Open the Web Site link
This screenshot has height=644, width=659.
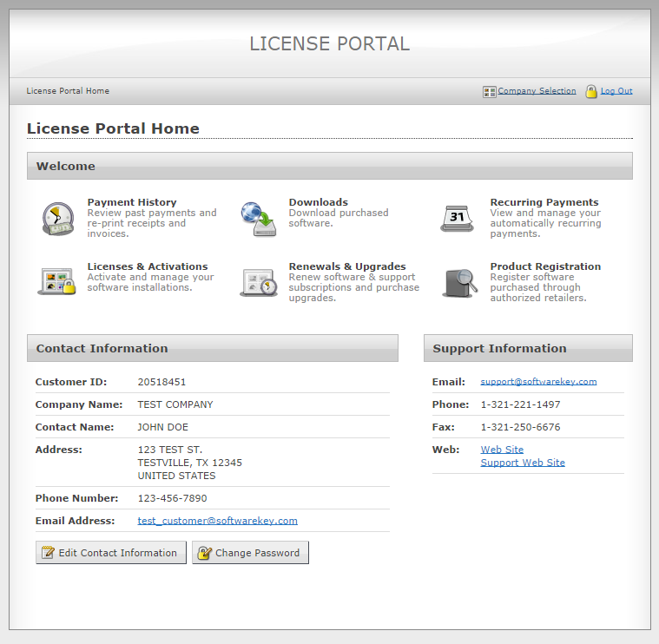(502, 450)
